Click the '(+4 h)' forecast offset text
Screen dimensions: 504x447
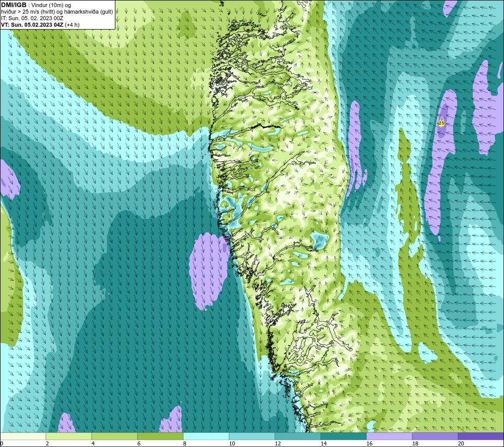pos(72,25)
